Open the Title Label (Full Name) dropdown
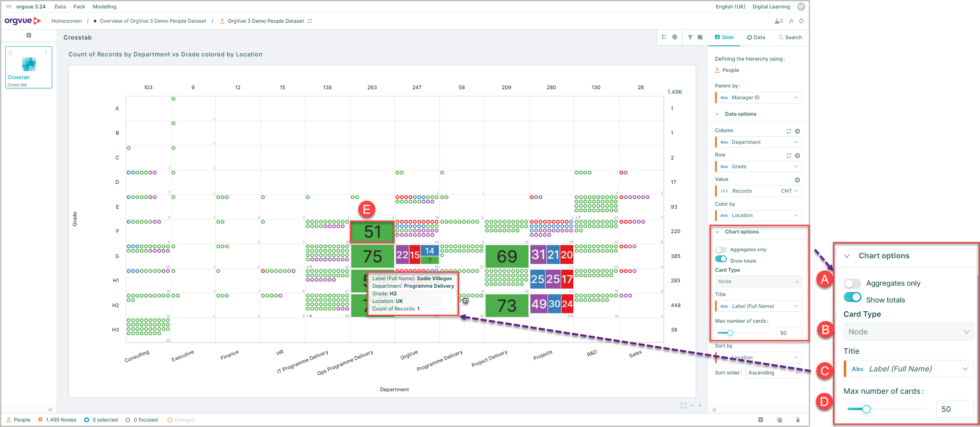The width and height of the screenshot is (980, 427). tap(758, 306)
